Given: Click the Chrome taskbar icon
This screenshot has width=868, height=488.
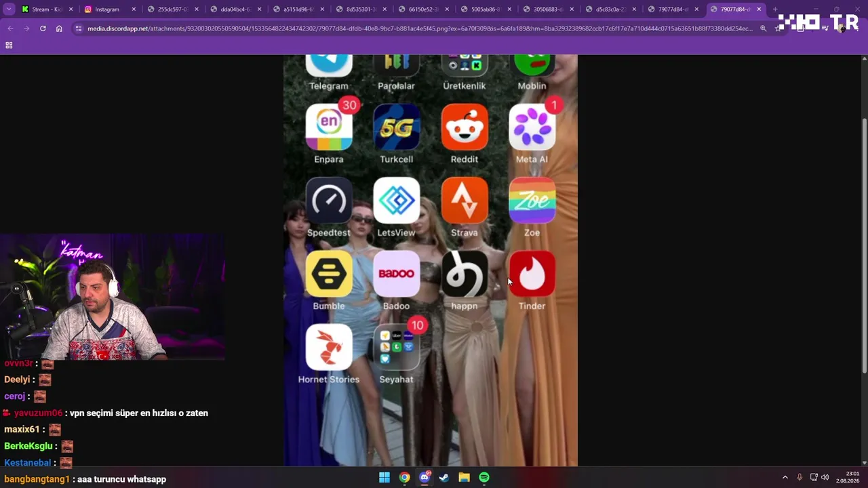Looking at the screenshot, I should [x=404, y=477].
